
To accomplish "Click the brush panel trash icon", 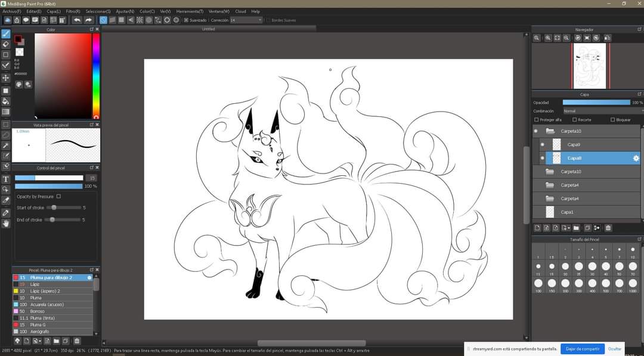I will tap(77, 341).
